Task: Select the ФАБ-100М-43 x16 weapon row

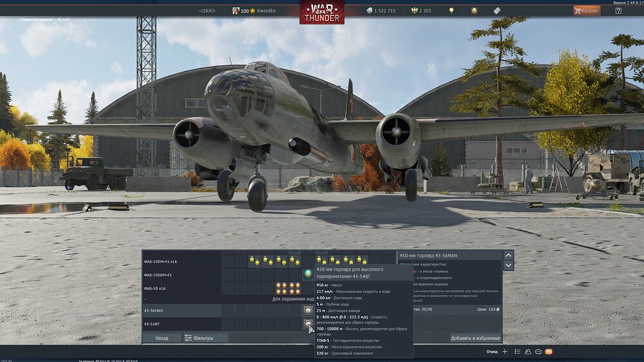Action: [182, 262]
